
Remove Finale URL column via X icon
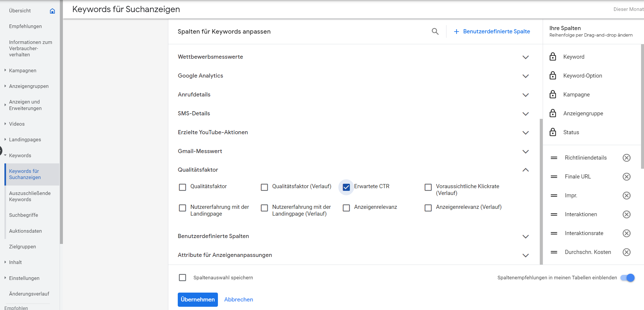(x=626, y=177)
